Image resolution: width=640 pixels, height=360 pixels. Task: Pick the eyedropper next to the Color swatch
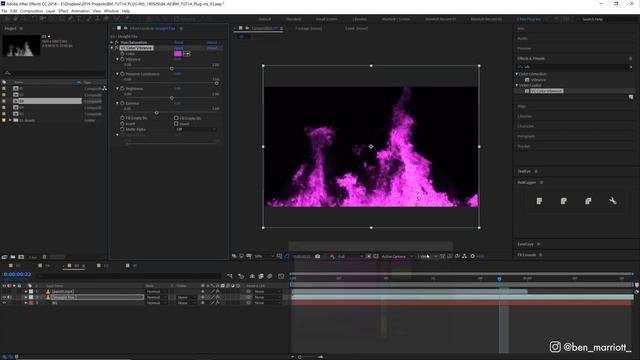point(187,53)
